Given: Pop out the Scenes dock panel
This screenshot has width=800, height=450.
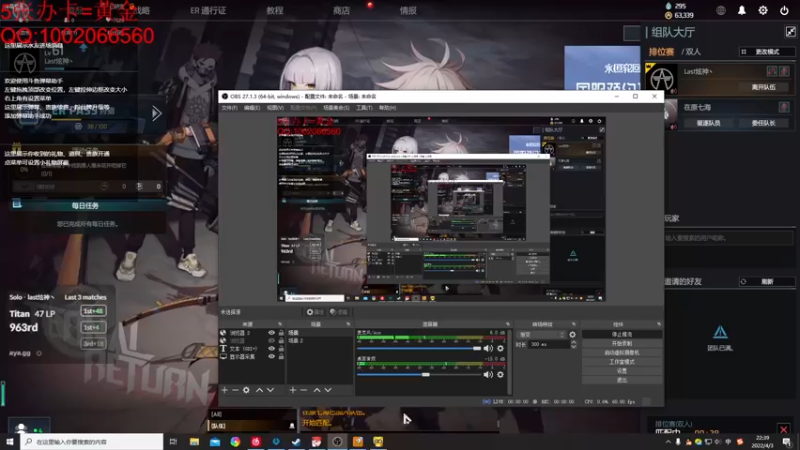Looking at the screenshot, I should [x=348, y=324].
